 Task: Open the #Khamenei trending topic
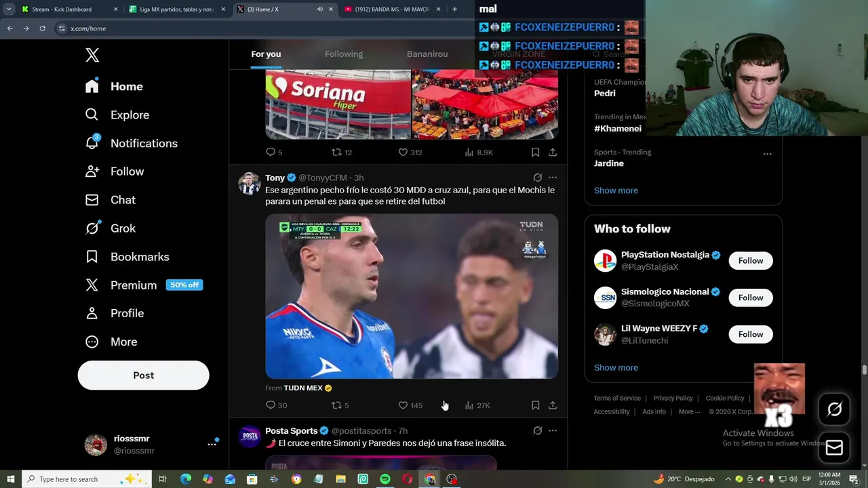(x=617, y=129)
